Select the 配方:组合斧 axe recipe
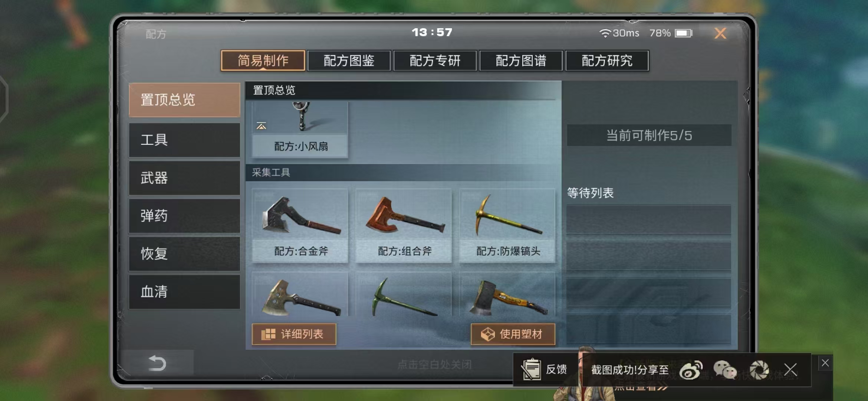The height and width of the screenshot is (401, 868). (404, 226)
